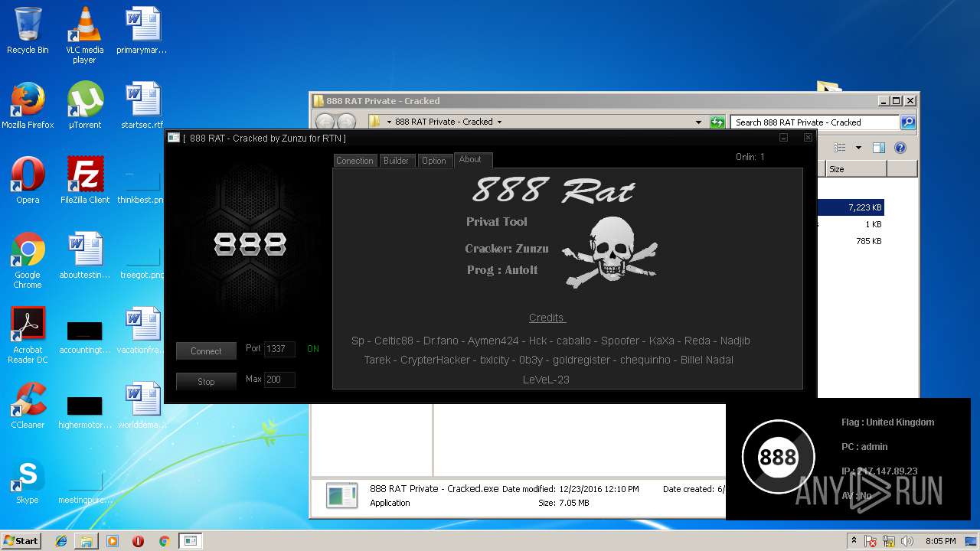980x551 pixels.
Task: Expand the 888 RAT Private breadcrumb arrow
Action: pyautogui.click(x=499, y=122)
